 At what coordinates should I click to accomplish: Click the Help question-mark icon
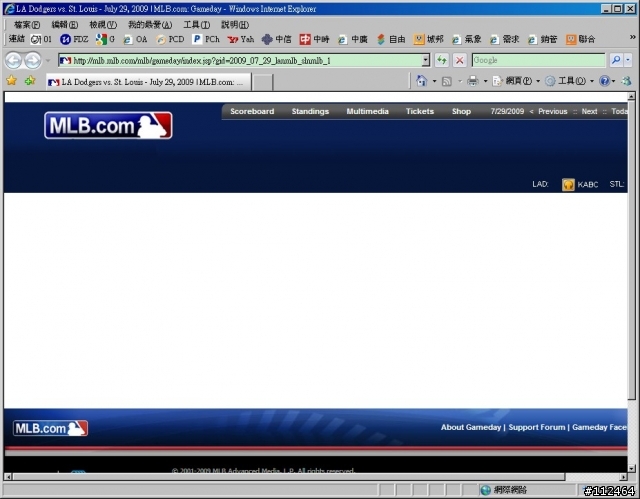point(604,81)
